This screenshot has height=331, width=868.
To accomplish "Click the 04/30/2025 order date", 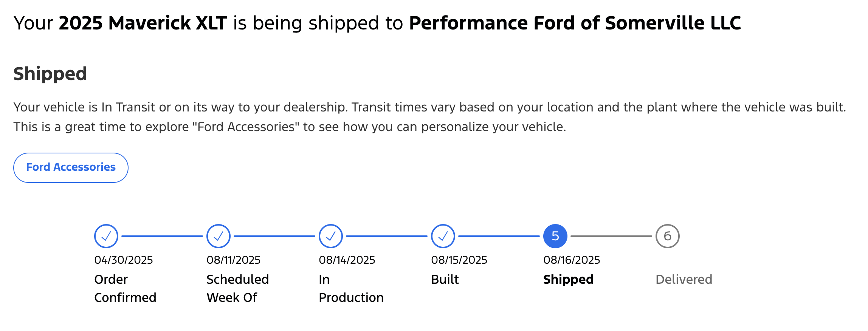I will click(x=124, y=260).
